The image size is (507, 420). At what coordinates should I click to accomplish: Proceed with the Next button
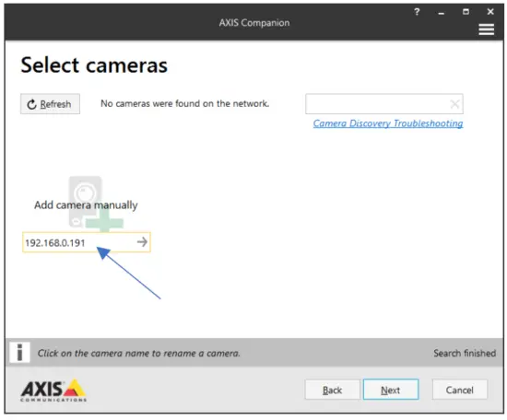click(391, 390)
